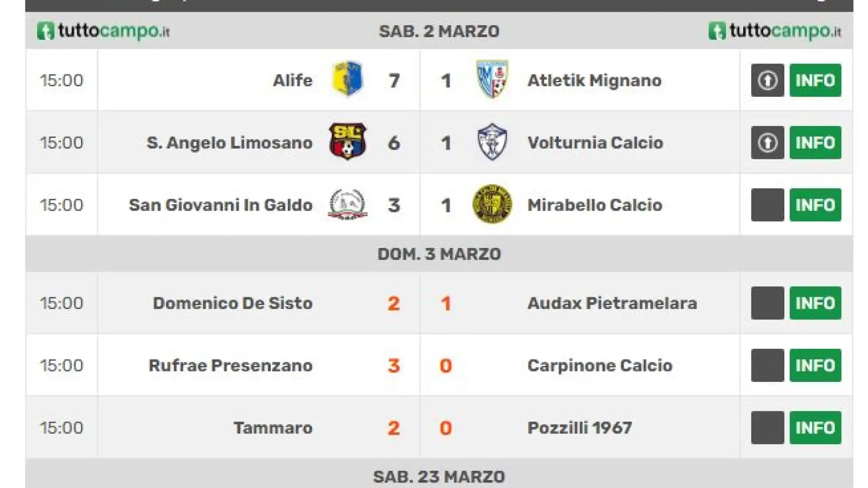Click dark square button in Carpinone Calcio row

[768, 366]
